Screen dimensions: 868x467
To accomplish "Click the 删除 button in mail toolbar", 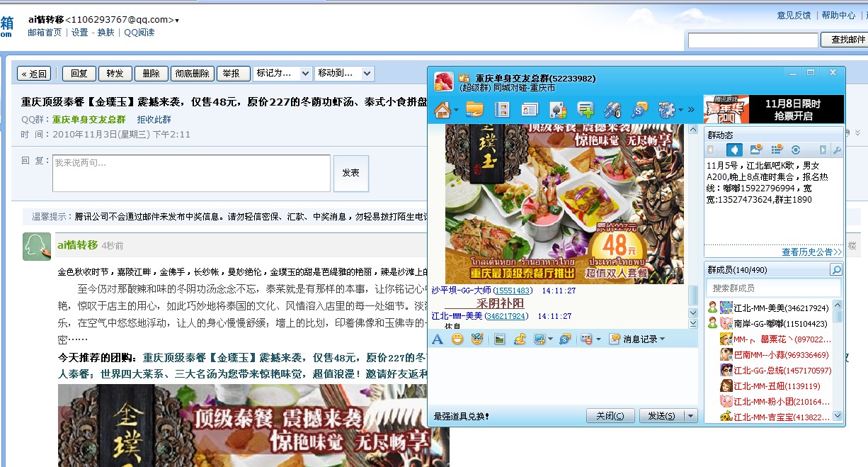I will [152, 73].
